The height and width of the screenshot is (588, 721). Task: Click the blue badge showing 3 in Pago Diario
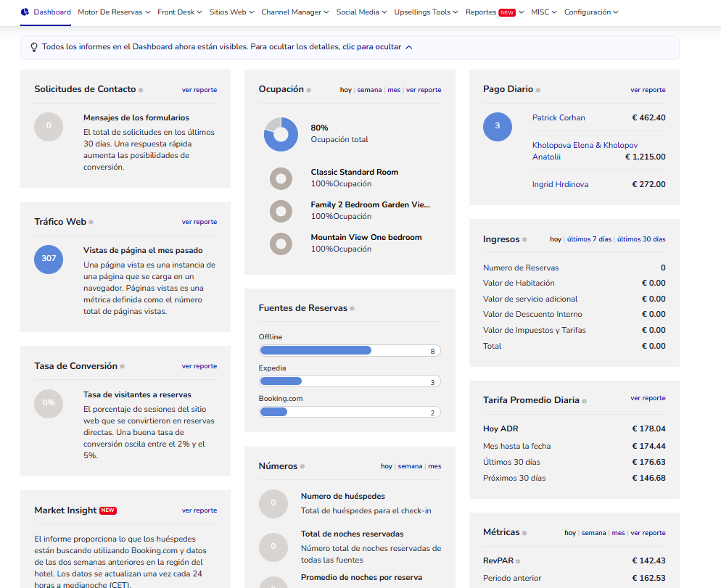[497, 126]
